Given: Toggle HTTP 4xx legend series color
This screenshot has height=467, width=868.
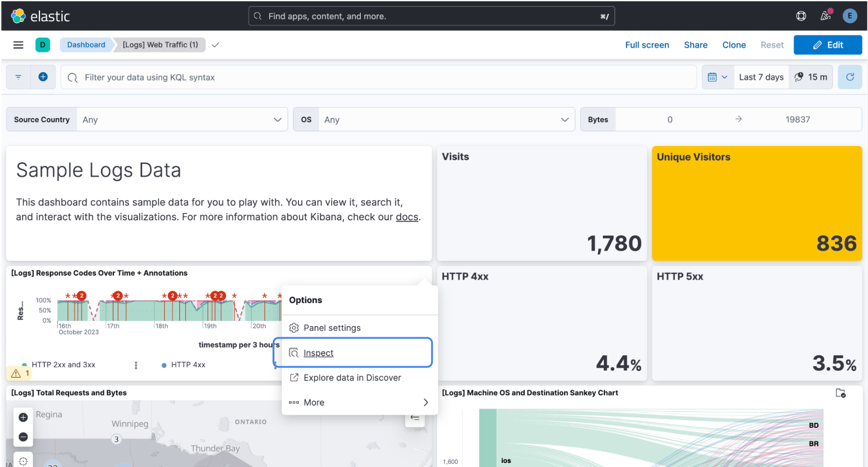Looking at the screenshot, I should (164, 365).
